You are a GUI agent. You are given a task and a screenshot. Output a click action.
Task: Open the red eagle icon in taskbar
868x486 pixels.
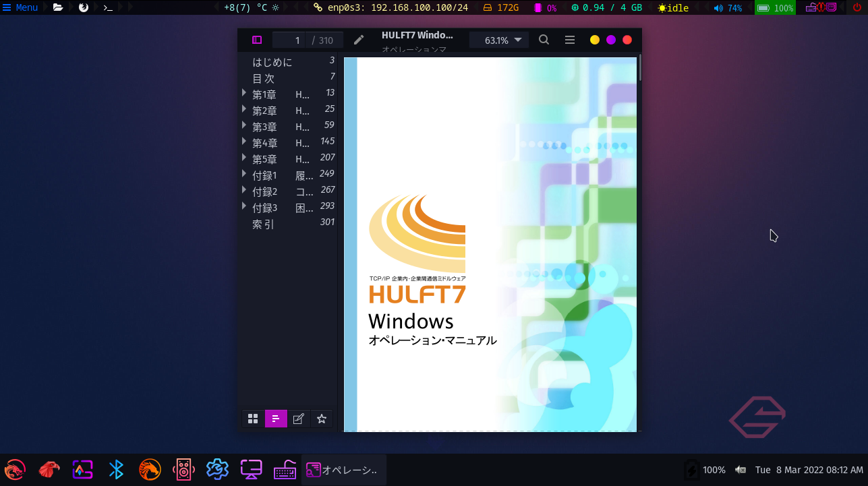click(49, 469)
